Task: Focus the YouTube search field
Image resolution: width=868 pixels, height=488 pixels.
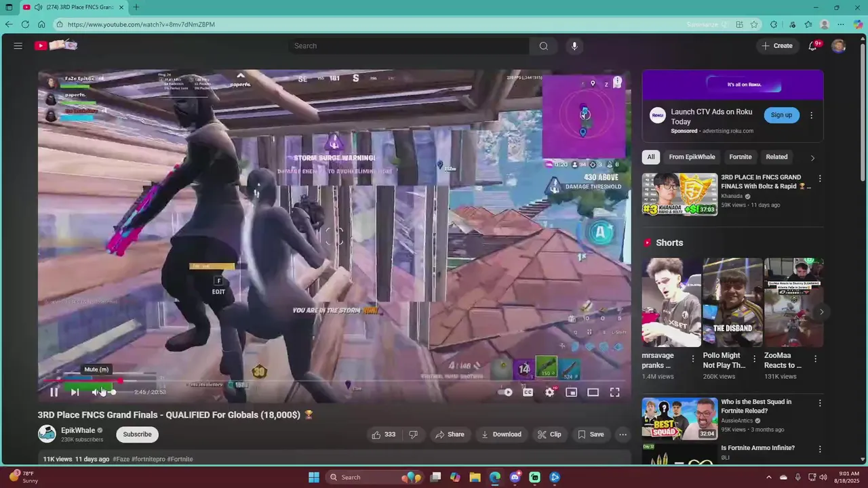Action: click(x=409, y=45)
